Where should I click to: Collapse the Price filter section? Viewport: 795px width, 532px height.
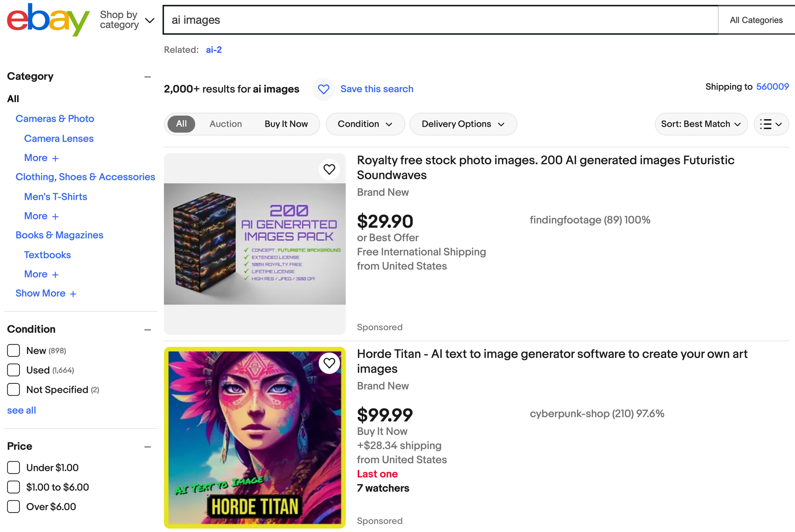coord(147,447)
